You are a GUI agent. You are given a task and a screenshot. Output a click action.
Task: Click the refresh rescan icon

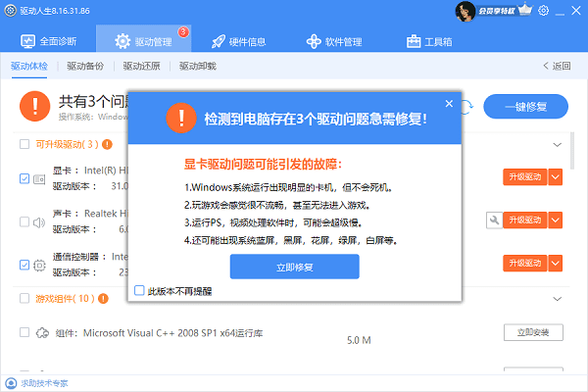[467, 107]
